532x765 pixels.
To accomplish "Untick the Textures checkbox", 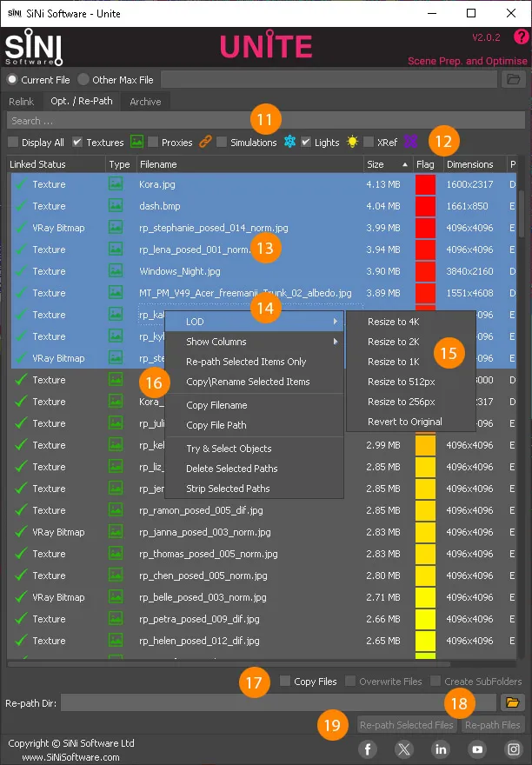I will pos(77,142).
